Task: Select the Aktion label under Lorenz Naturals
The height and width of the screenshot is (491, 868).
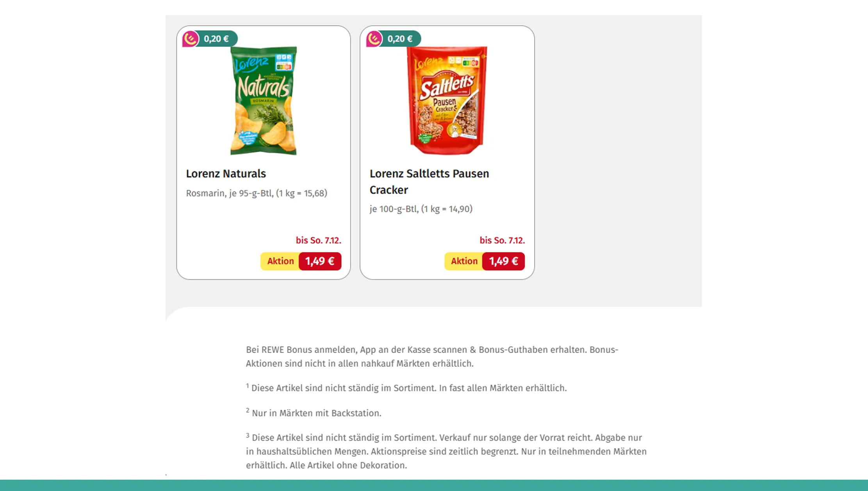Action: coord(280,261)
